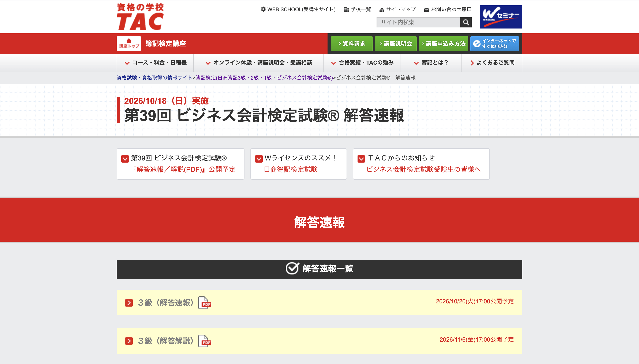Viewport: 639px width, 364px height.
Task: Follow breadcrumb 簿記検定(日商簿記3級・2級・1級…)
Action: [264, 78]
